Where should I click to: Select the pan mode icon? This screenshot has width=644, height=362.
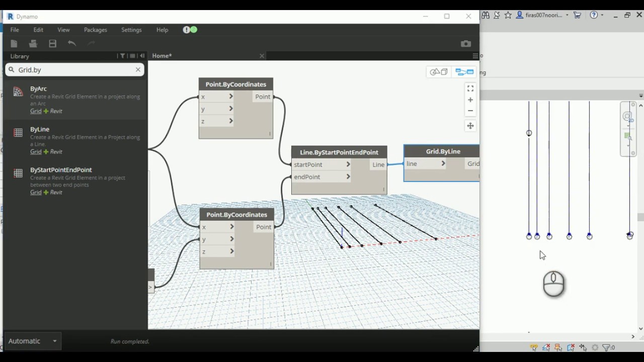pos(470,126)
